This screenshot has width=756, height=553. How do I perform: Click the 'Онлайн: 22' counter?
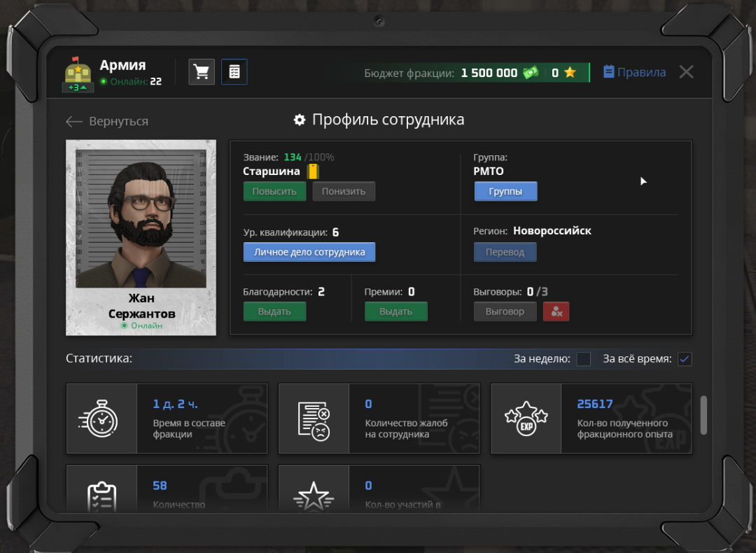coord(131,81)
